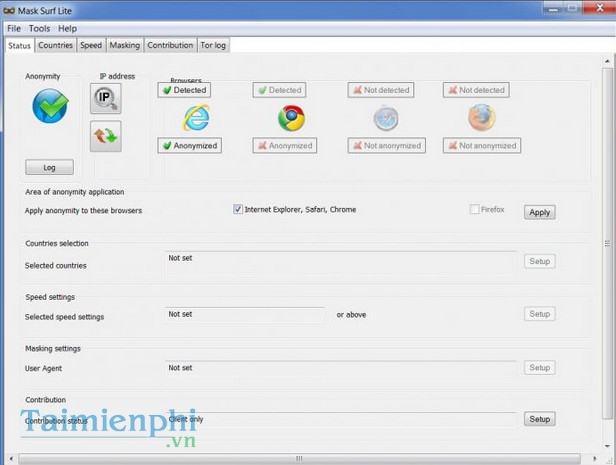Select the Internet Explorer browser icon

196,118
